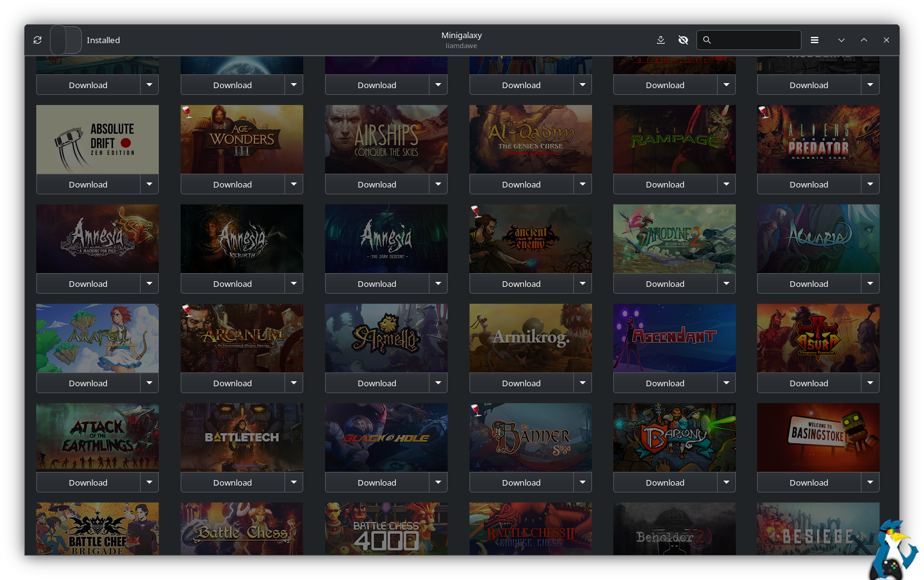Download Al-Qadim The Genie's Curse

(521, 184)
